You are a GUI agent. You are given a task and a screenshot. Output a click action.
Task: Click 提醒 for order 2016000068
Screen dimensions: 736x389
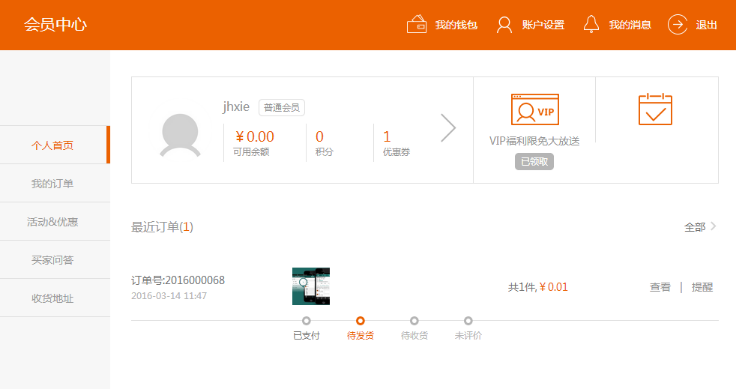tap(702, 287)
